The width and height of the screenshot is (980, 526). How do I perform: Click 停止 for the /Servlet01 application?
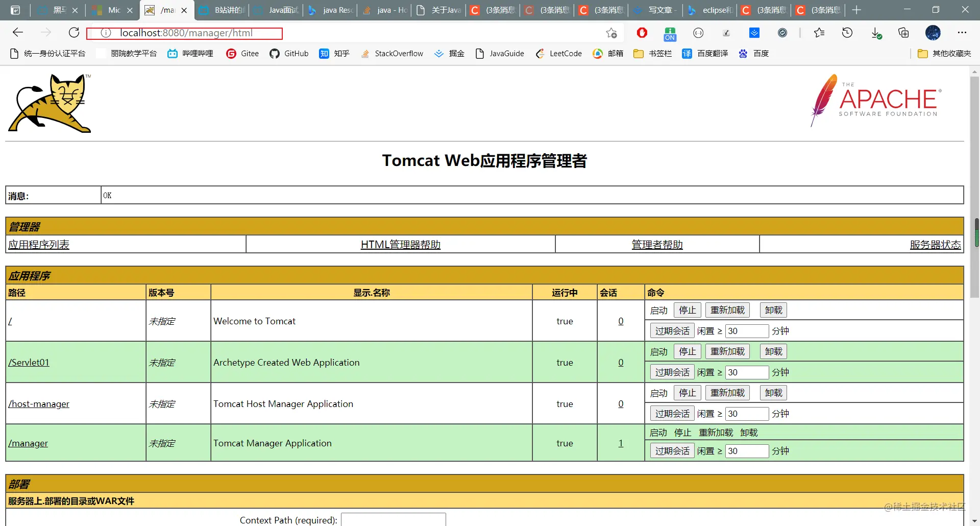tap(687, 351)
